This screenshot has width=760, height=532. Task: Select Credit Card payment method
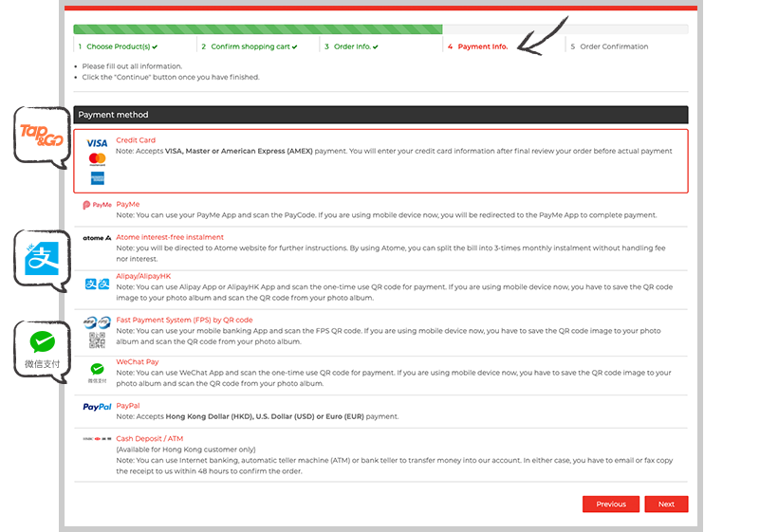136,140
